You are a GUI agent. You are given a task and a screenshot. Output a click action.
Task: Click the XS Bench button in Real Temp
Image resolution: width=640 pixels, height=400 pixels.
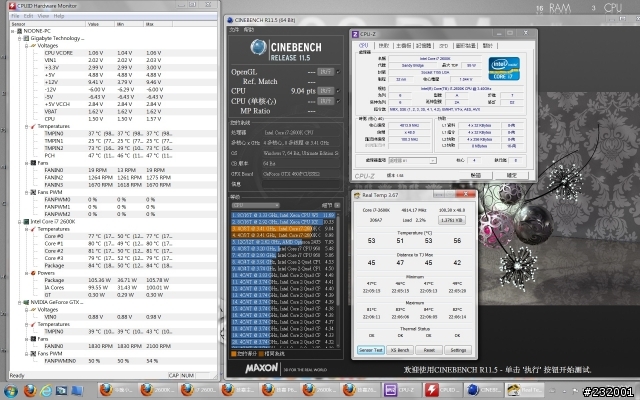tap(400, 350)
